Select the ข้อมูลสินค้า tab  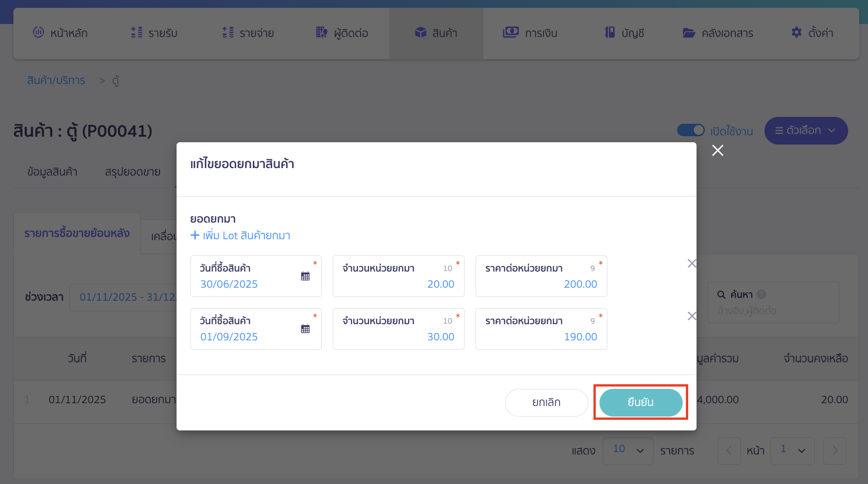[52, 171]
